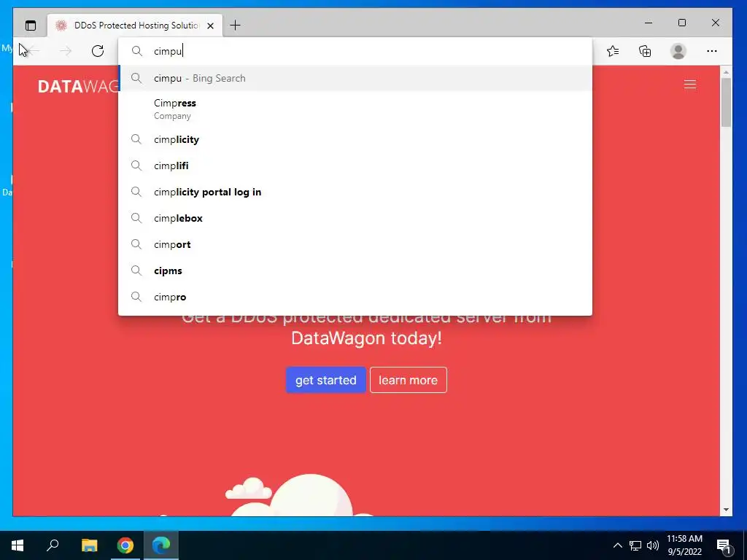The image size is (747, 560).
Task: Click the learn more button
Action: click(x=409, y=380)
